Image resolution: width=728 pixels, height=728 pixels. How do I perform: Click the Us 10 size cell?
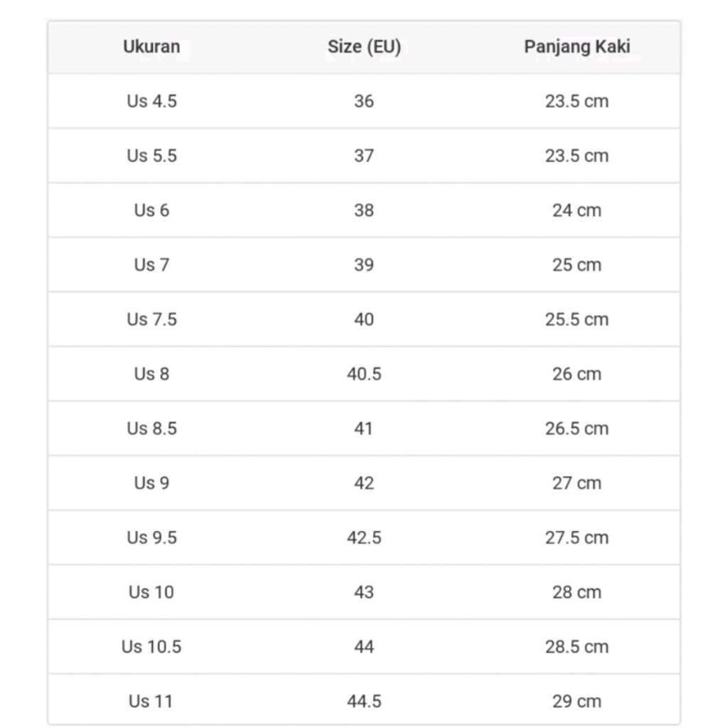[x=151, y=592]
